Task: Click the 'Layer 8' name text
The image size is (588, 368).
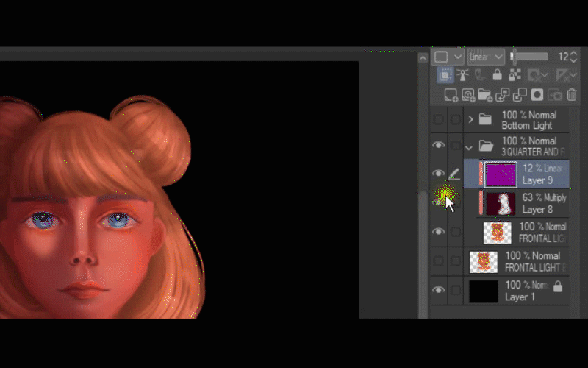Action: [x=537, y=210]
